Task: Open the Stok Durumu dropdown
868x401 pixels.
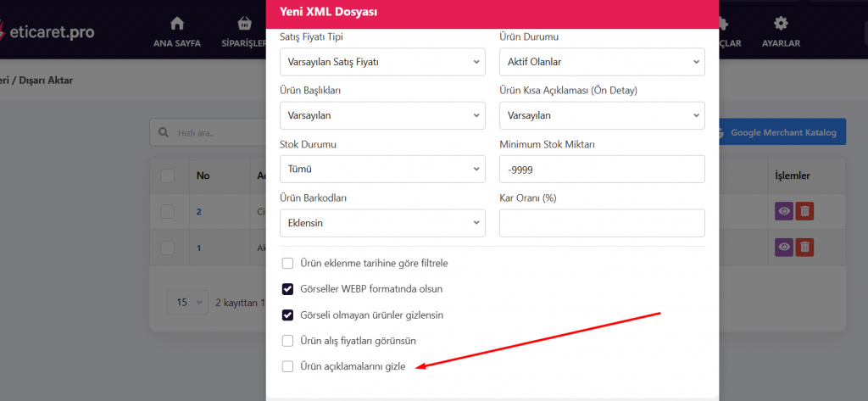Action: click(381, 170)
